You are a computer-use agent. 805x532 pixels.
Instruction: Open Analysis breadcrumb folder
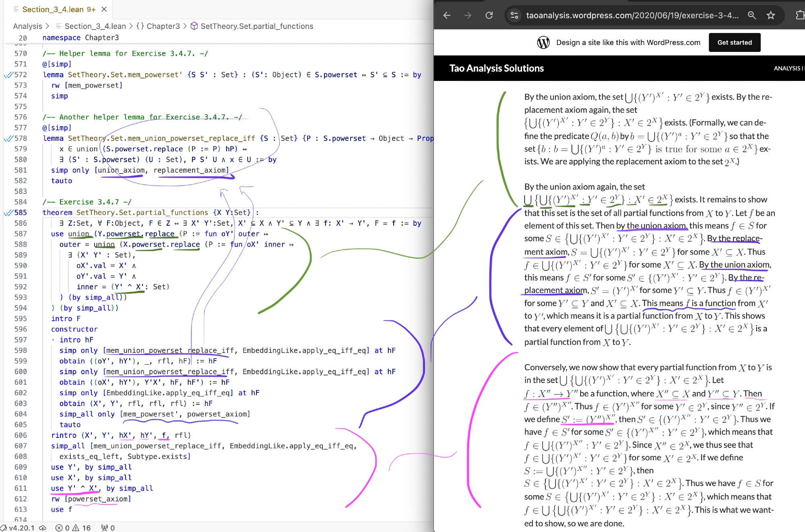click(x=27, y=26)
